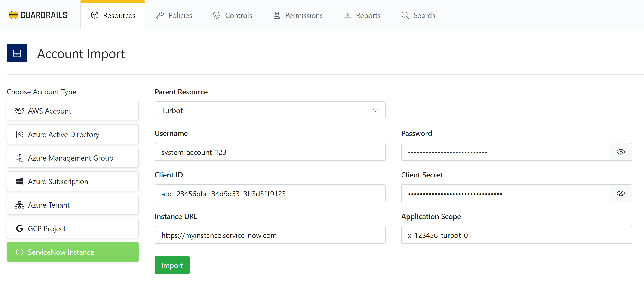Click the Guardrails logo icon
Screen dimensions: 644x288
coord(13,15)
